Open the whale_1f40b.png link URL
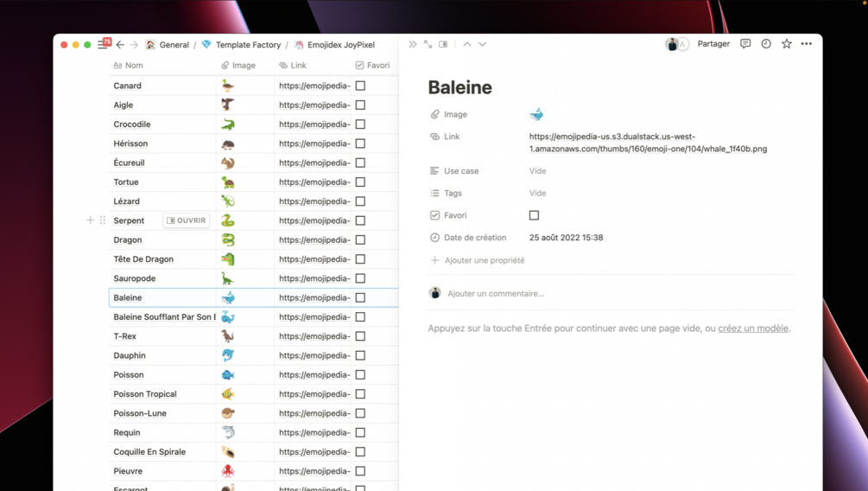 [648, 143]
